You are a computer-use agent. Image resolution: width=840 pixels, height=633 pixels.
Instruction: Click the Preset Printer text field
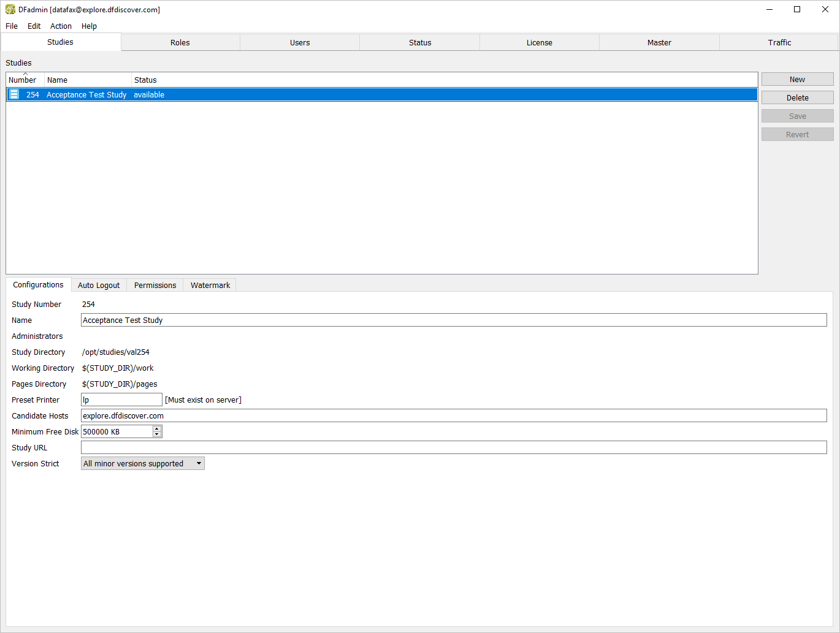[x=121, y=400]
